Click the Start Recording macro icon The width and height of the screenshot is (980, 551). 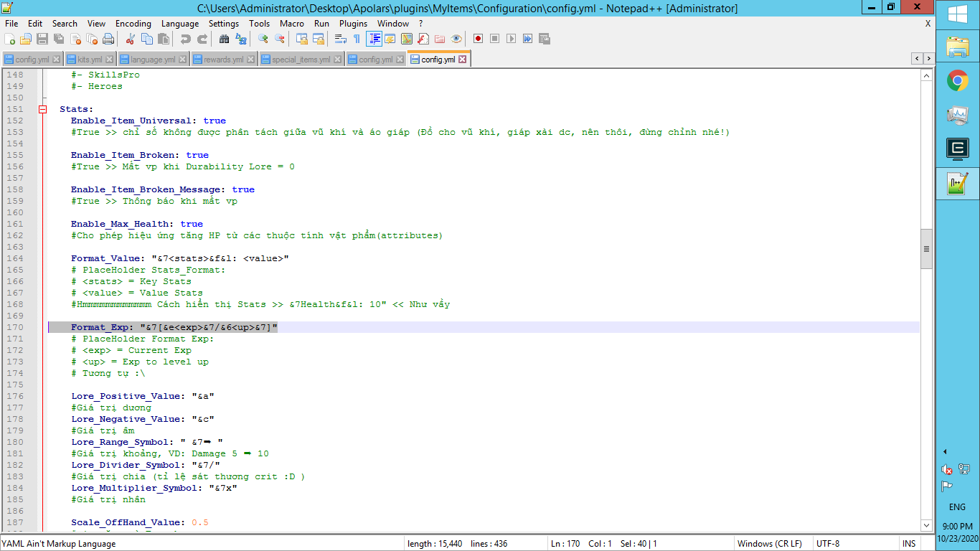click(x=478, y=39)
